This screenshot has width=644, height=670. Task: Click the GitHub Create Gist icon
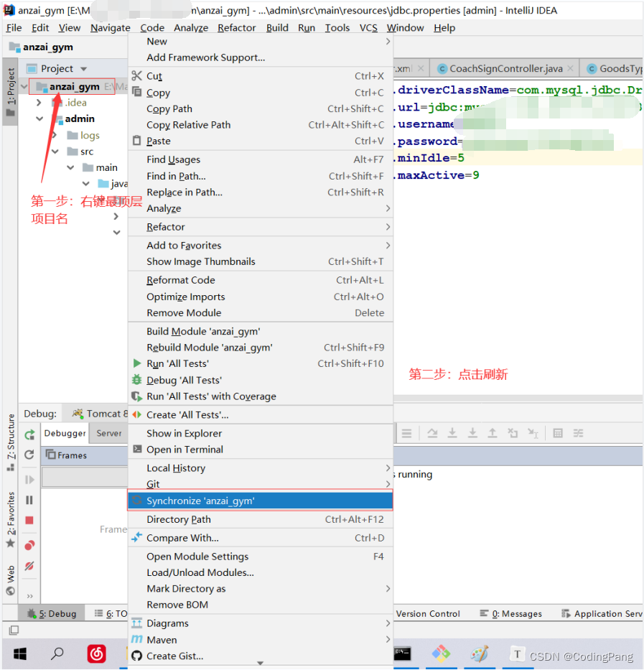pyautogui.click(x=136, y=656)
